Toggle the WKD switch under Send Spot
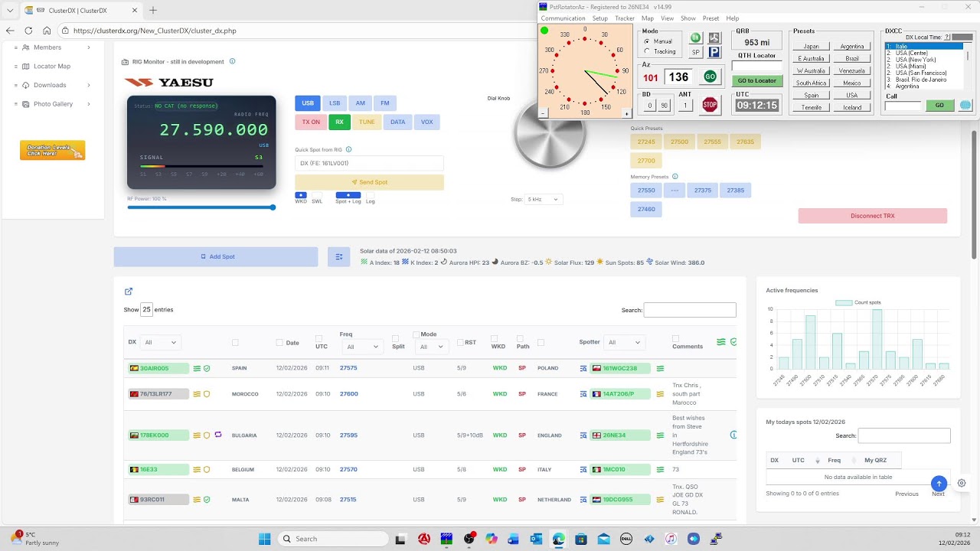 click(x=301, y=195)
